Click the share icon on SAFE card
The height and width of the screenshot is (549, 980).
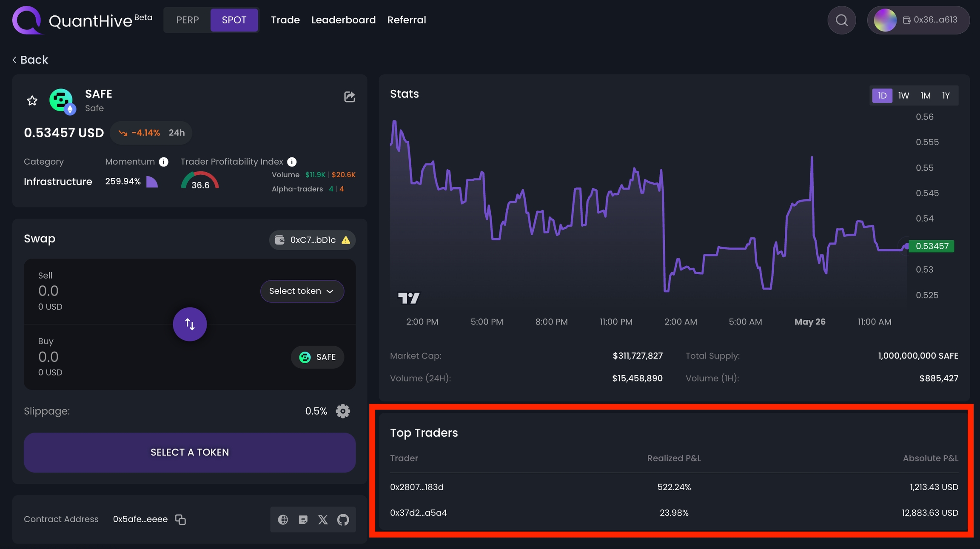[x=349, y=97]
